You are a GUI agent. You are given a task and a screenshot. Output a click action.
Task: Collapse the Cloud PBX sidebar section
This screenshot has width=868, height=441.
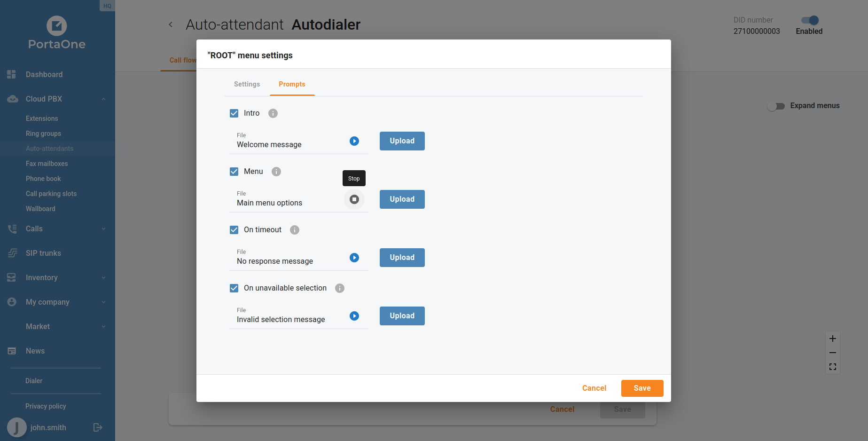point(103,99)
